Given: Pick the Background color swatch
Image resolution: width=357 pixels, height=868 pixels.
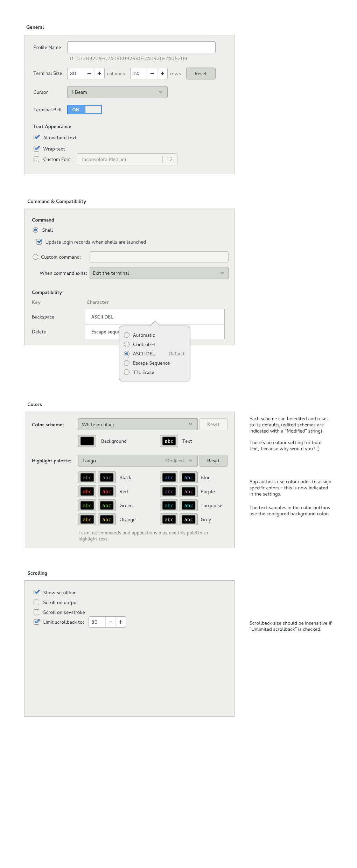Looking at the screenshot, I should 87,441.
